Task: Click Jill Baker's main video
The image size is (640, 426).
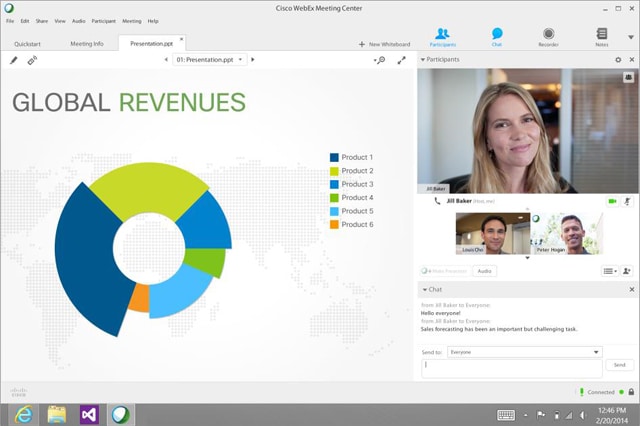Action: [x=528, y=131]
